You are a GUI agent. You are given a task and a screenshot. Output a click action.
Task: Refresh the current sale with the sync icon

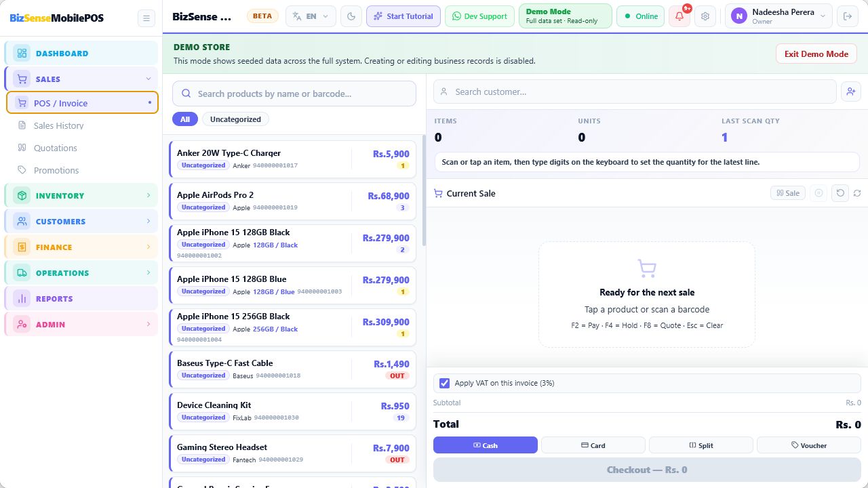tap(857, 193)
